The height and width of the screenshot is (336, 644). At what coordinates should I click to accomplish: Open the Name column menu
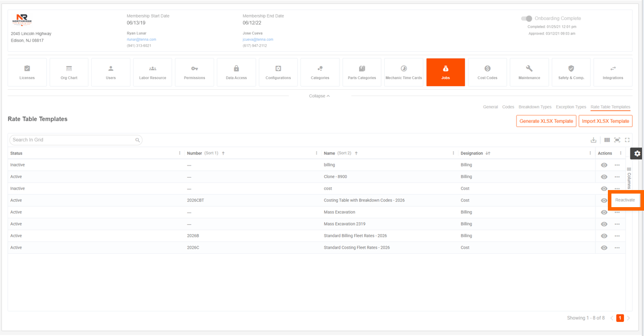453,153
